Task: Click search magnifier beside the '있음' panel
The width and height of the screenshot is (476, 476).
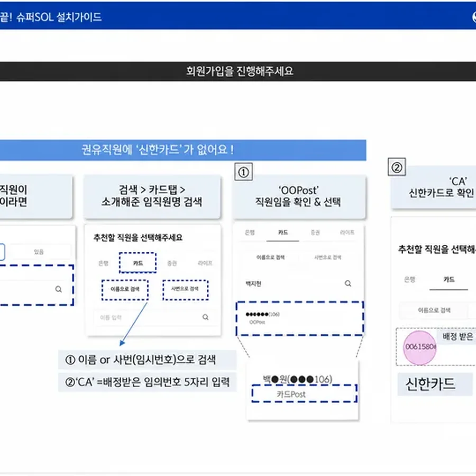Action: tap(59, 289)
